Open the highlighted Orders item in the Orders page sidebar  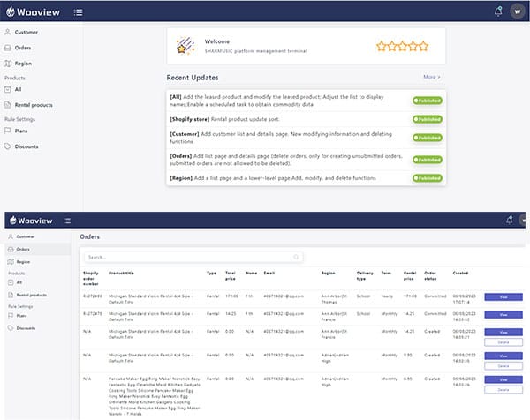(37, 249)
